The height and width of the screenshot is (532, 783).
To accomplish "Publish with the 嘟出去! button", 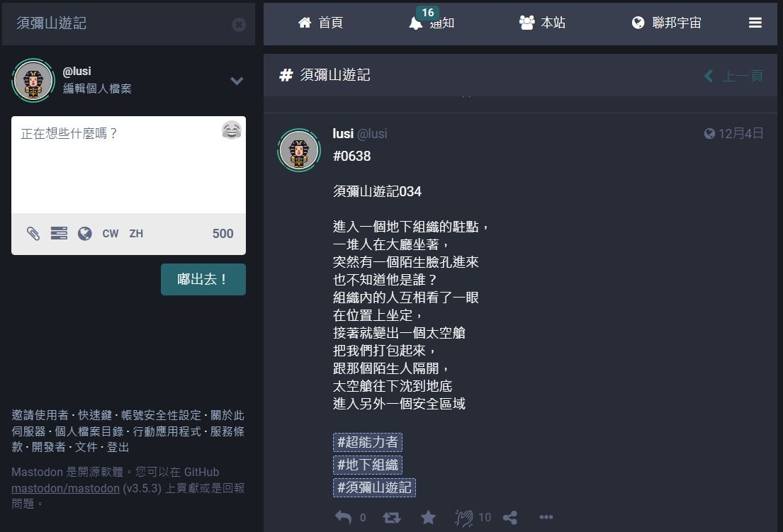I will tap(203, 280).
